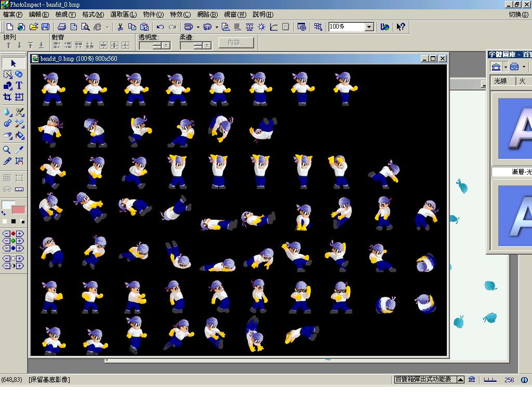The height and width of the screenshot is (399, 532).
Task: Select the Eraser tool
Action: click(x=7, y=135)
